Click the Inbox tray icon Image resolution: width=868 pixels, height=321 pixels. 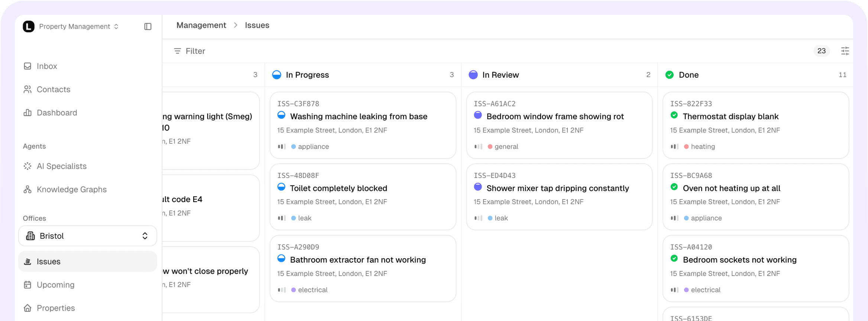[x=27, y=66]
